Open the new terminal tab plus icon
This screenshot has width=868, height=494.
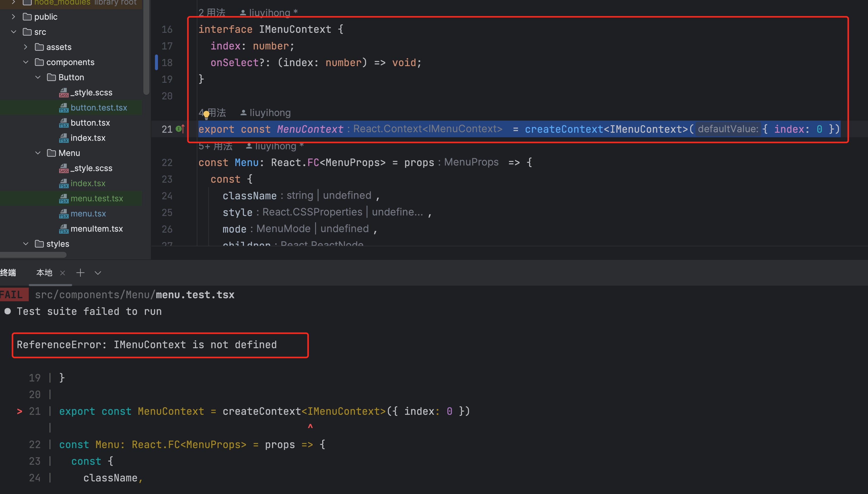click(x=80, y=273)
